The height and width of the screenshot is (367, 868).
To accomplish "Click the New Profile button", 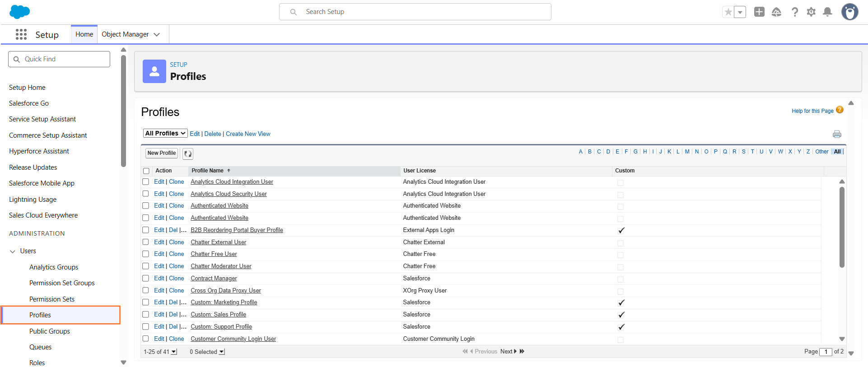I will tap(162, 153).
